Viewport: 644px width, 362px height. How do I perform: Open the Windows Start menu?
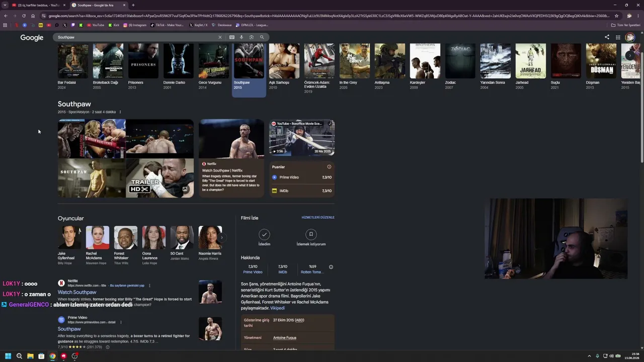click(x=8, y=356)
